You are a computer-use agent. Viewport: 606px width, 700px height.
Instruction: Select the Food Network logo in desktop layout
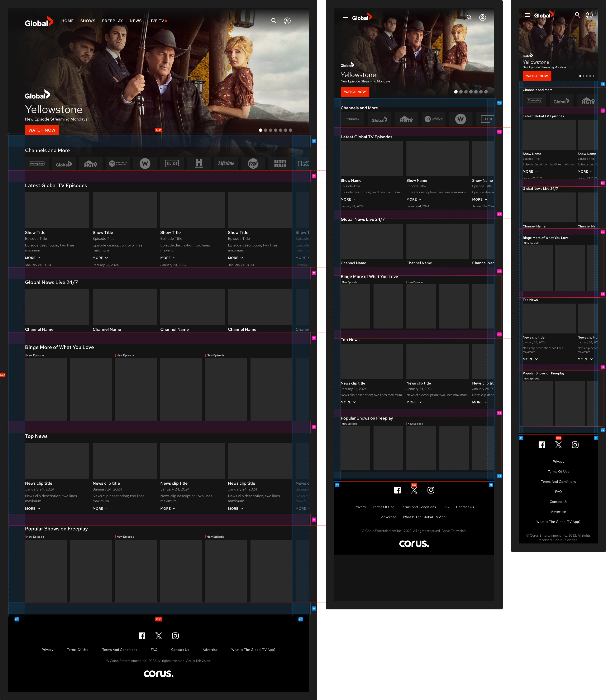(x=253, y=164)
